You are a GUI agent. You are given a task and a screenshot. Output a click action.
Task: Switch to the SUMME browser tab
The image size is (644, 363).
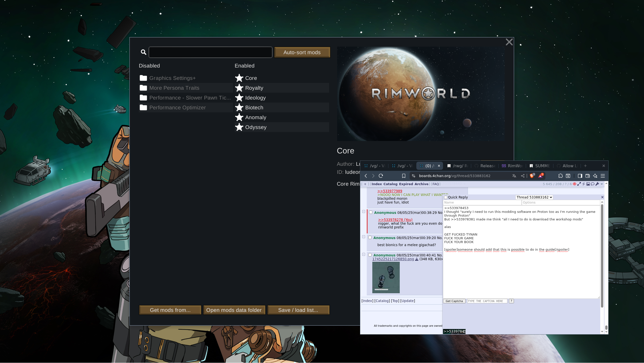[x=540, y=166]
